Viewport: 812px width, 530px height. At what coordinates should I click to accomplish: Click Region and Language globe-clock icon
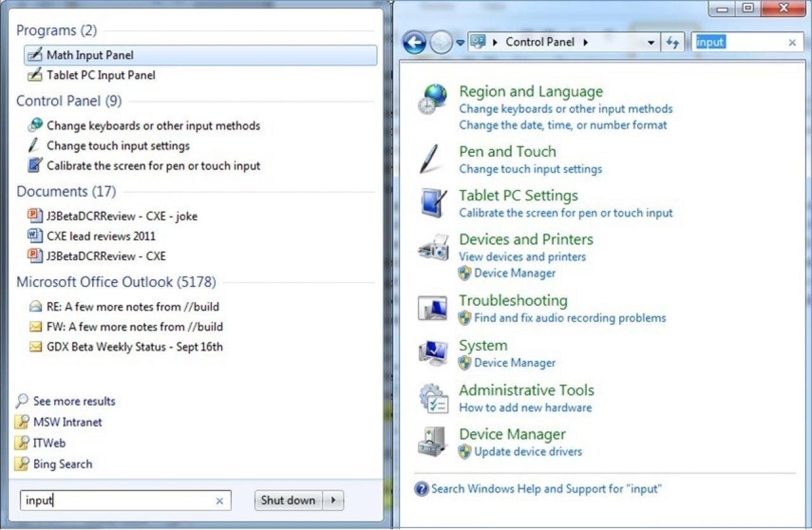click(433, 99)
